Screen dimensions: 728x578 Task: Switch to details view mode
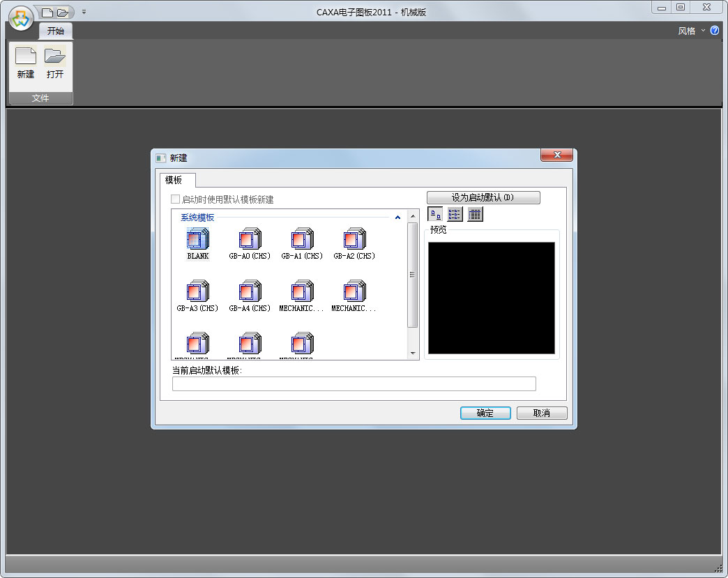[x=475, y=214]
